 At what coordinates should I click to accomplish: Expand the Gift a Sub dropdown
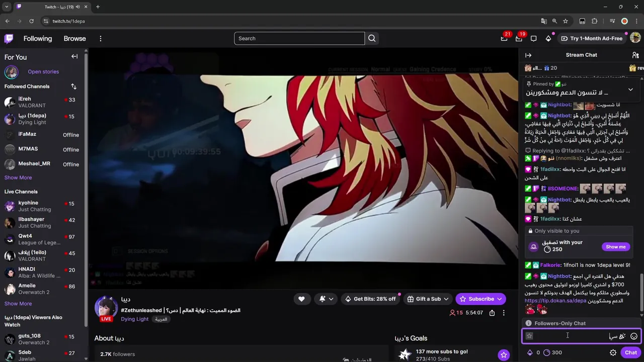(446, 299)
